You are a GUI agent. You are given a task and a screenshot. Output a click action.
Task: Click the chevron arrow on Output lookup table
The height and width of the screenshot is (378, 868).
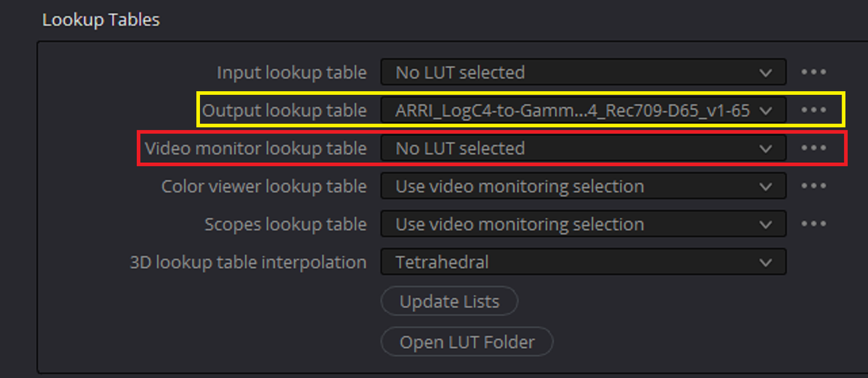click(x=766, y=111)
